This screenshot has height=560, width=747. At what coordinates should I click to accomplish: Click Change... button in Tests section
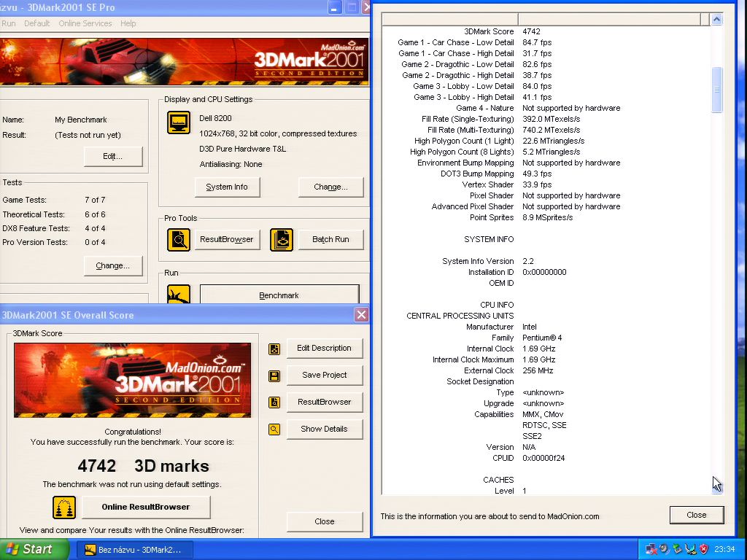click(113, 265)
